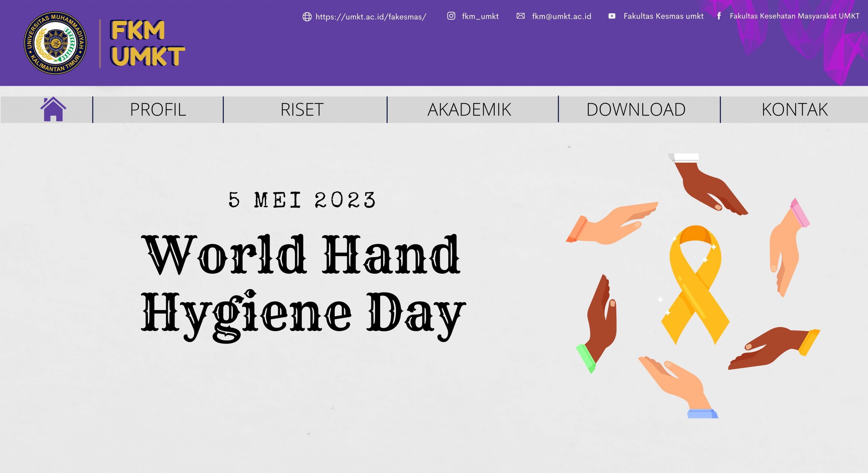Click the fkm_umkt Instagram handle text
This screenshot has height=473, width=868.
pyautogui.click(x=480, y=16)
